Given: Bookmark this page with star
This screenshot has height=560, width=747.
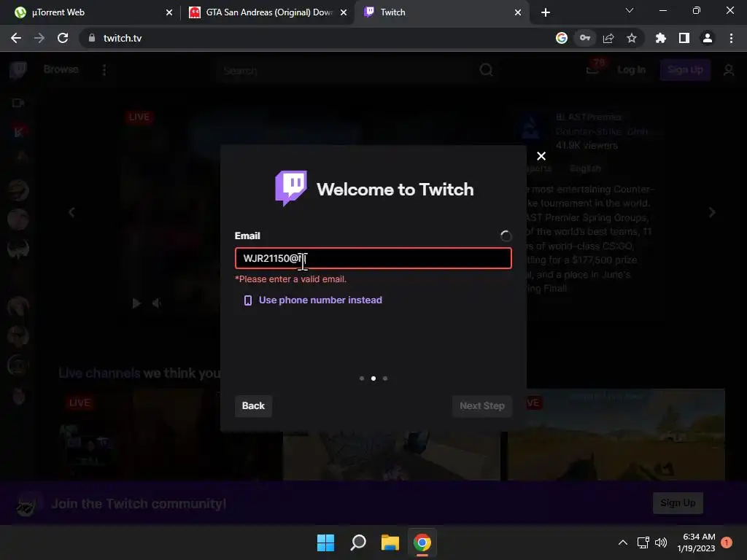Looking at the screenshot, I should (x=632, y=38).
